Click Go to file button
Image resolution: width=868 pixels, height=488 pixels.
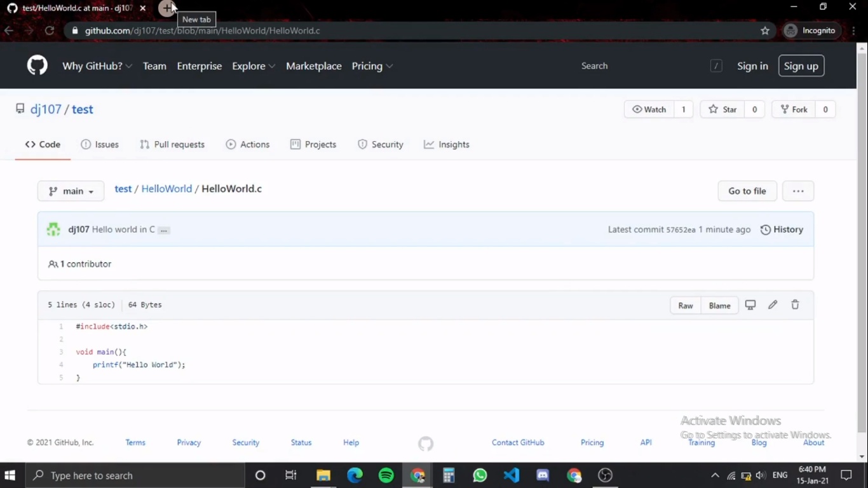click(x=747, y=191)
